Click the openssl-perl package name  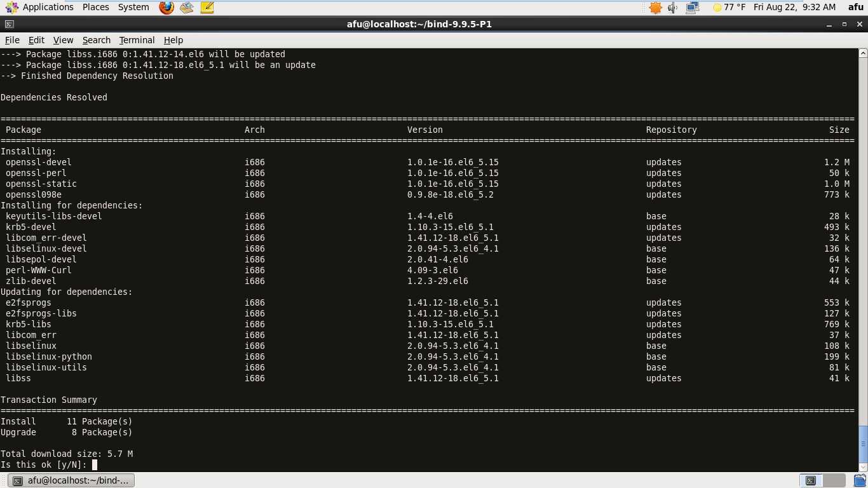coord(36,173)
